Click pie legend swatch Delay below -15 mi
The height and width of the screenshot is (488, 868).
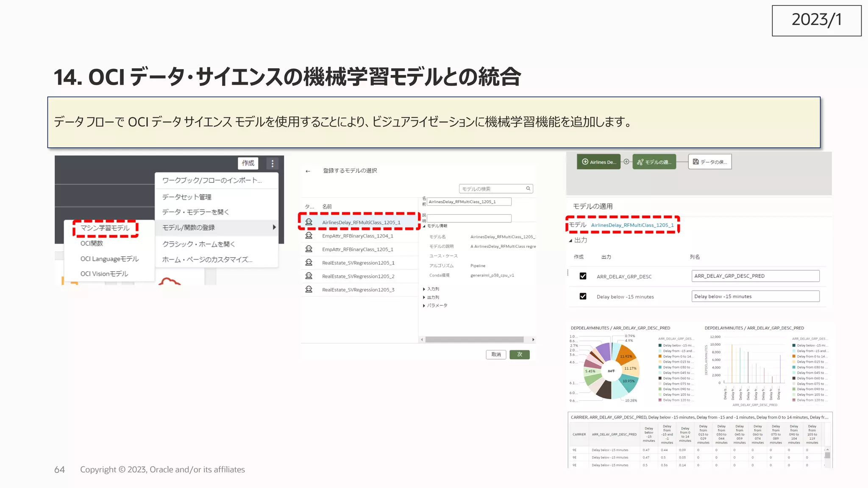[660, 346]
